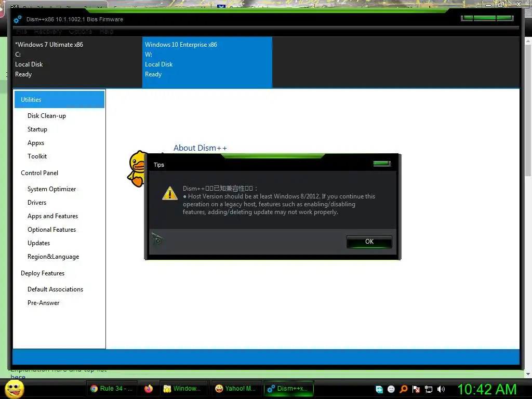
Task: Click the round gray face tray icon
Action: point(391,389)
